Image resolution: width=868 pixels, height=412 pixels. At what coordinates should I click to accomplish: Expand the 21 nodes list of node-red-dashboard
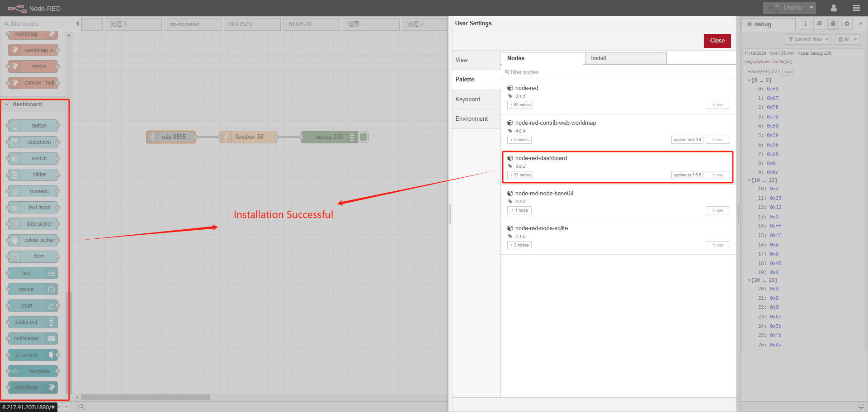click(x=520, y=175)
